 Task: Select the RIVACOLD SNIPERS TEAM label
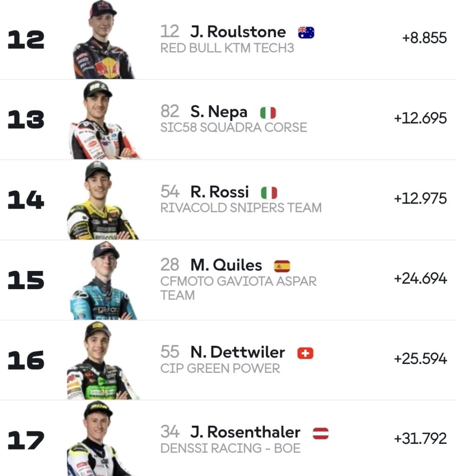(x=241, y=208)
